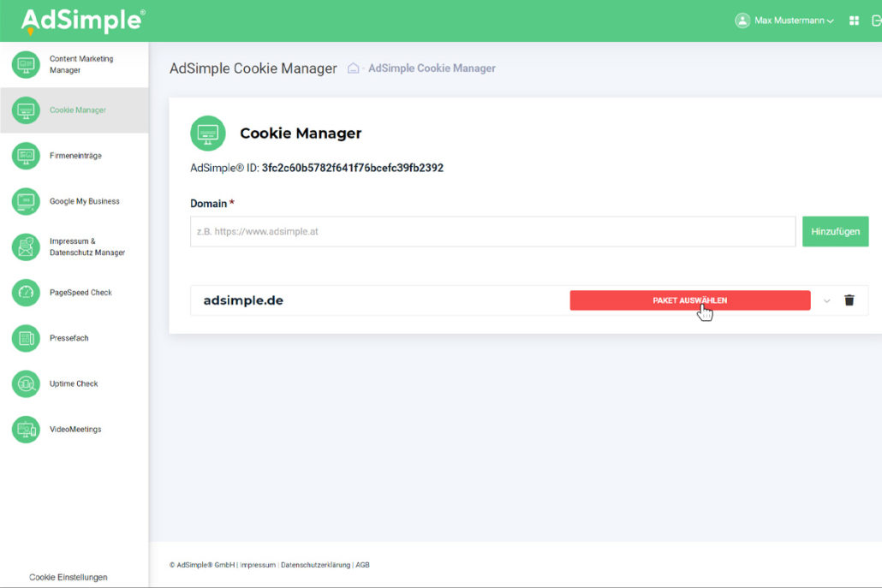Click the red Paket auswählen button
The height and width of the screenshot is (588, 882).
coord(689,300)
